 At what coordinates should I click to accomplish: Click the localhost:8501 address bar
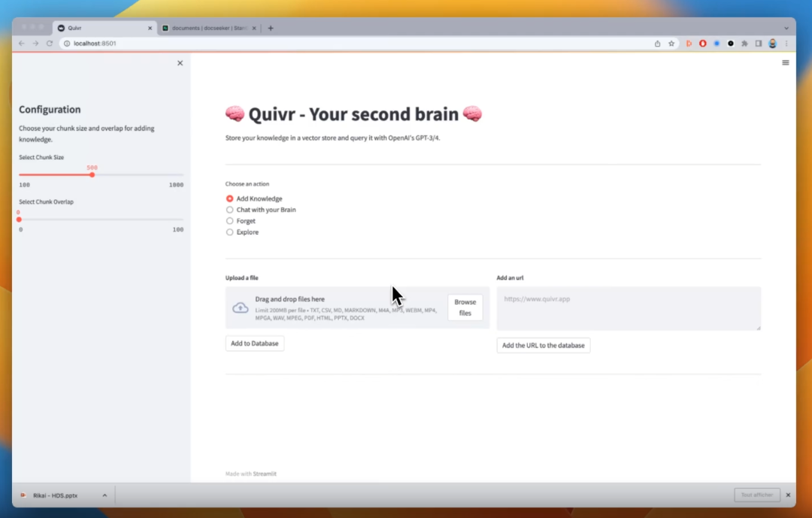pyautogui.click(x=357, y=44)
